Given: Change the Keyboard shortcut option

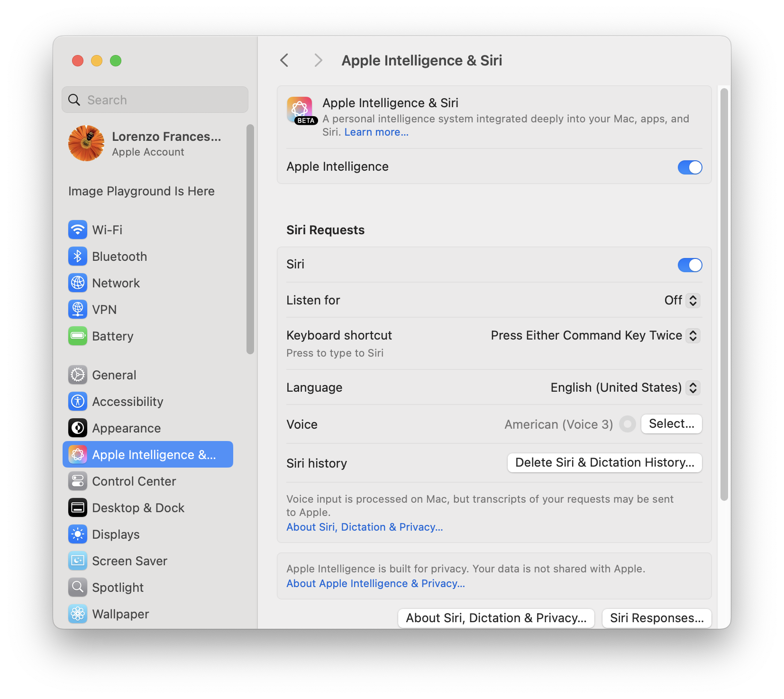Looking at the screenshot, I should click(693, 335).
